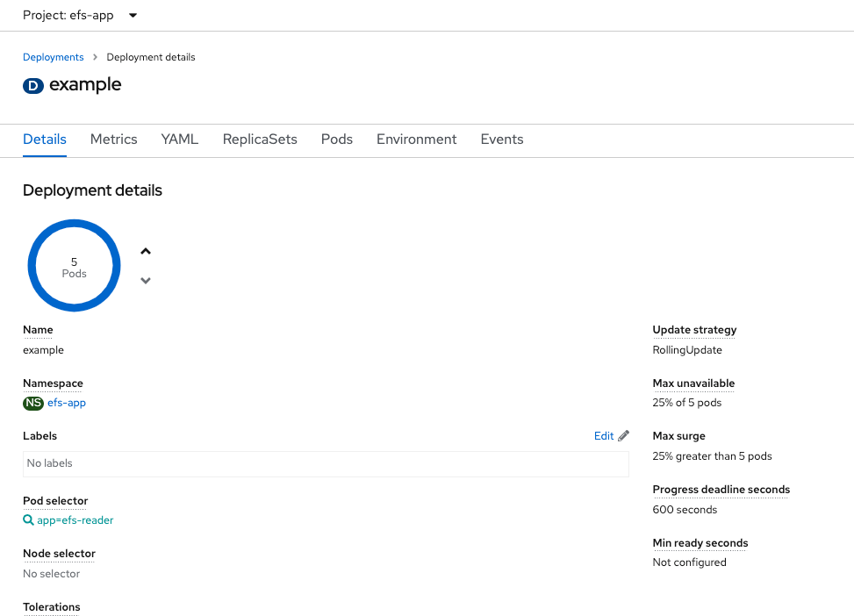854x616 pixels.
Task: Decrease pod count with down arrow
Action: (146, 281)
